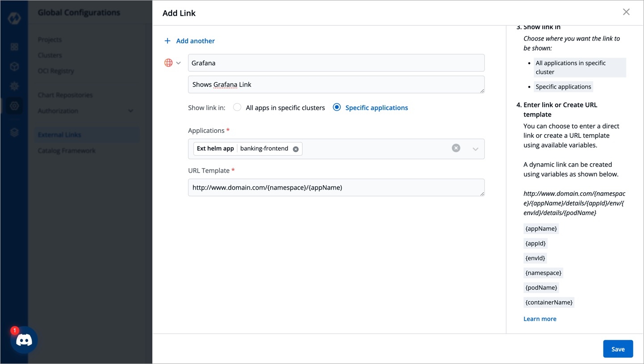Close the Add Link dialog

point(626,12)
